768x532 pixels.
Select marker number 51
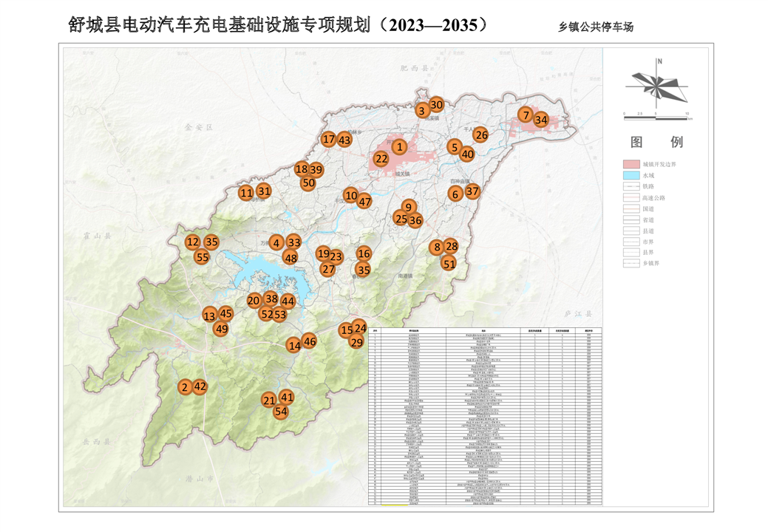pos(449,264)
